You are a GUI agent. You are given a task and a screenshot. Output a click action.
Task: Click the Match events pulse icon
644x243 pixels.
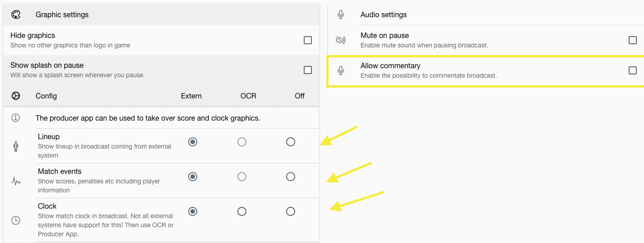[16, 181]
